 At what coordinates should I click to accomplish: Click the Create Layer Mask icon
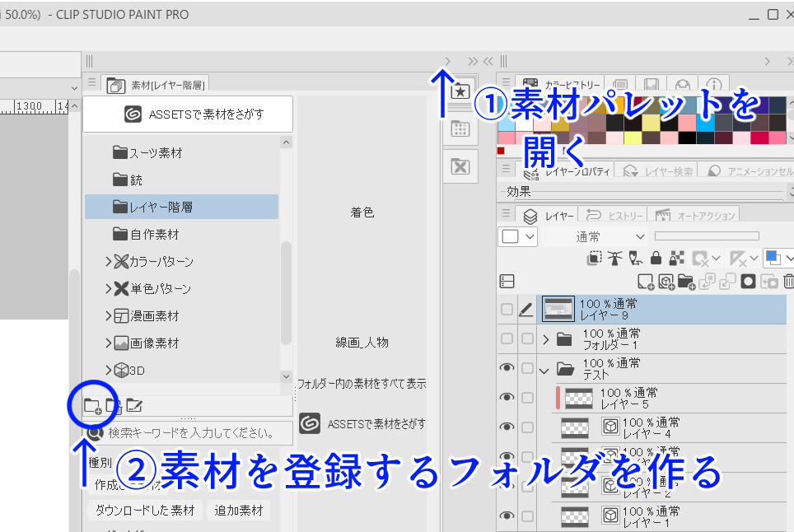[748, 282]
